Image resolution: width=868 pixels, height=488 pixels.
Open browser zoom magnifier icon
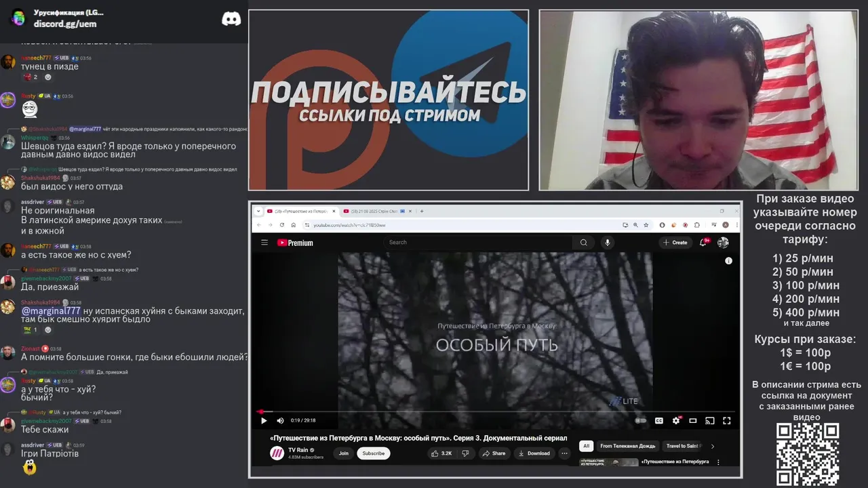(x=635, y=225)
